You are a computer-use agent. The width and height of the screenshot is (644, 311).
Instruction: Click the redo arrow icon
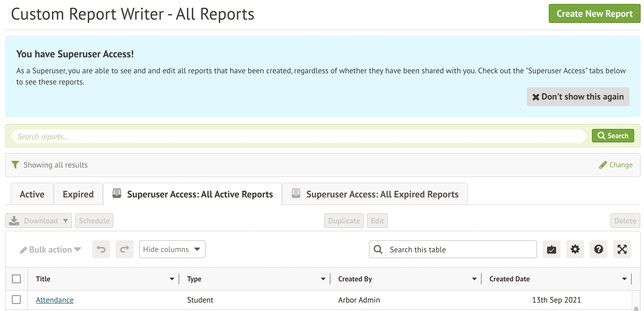(x=125, y=249)
